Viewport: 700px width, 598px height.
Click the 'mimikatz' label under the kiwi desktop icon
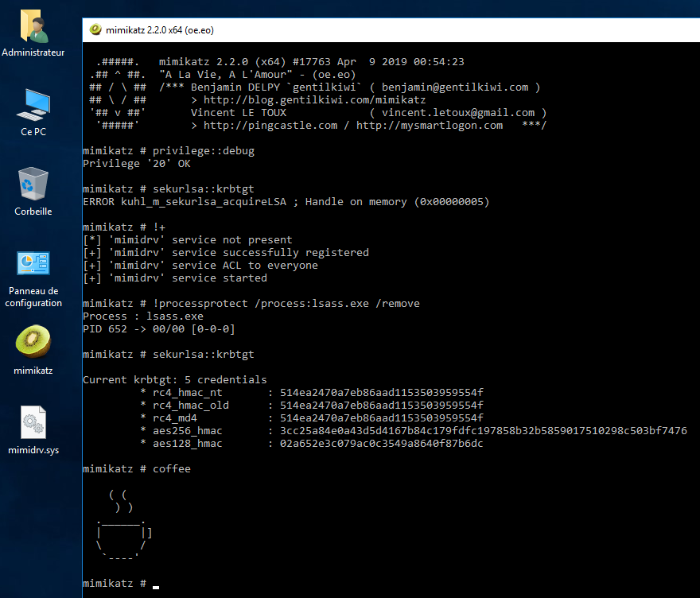point(33,371)
